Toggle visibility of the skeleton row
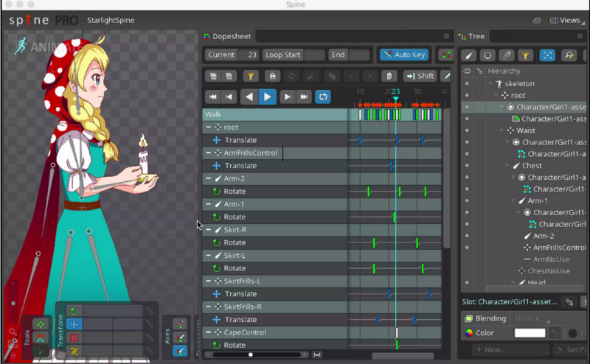This screenshot has width=590, height=364. [467, 83]
